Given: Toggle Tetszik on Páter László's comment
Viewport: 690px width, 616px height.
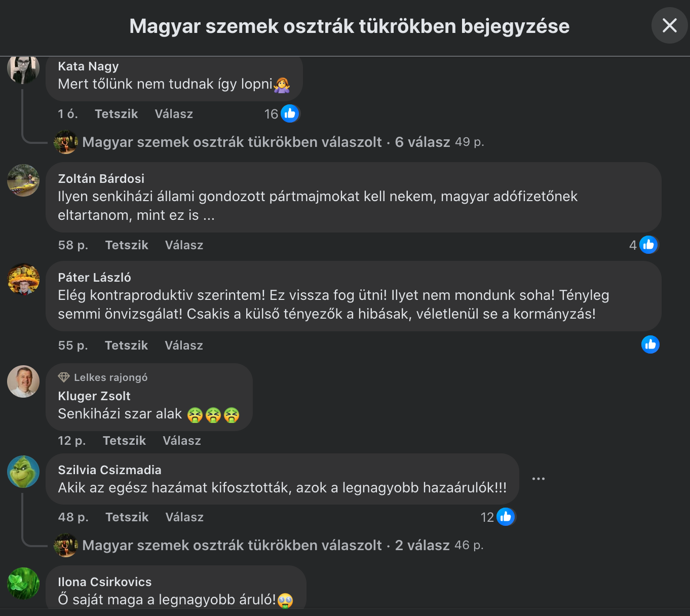Looking at the screenshot, I should click(x=126, y=345).
